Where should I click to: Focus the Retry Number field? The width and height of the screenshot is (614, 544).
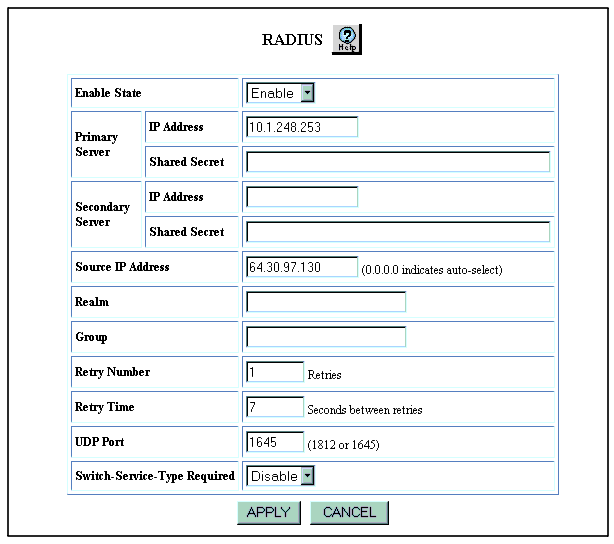pyautogui.click(x=275, y=372)
